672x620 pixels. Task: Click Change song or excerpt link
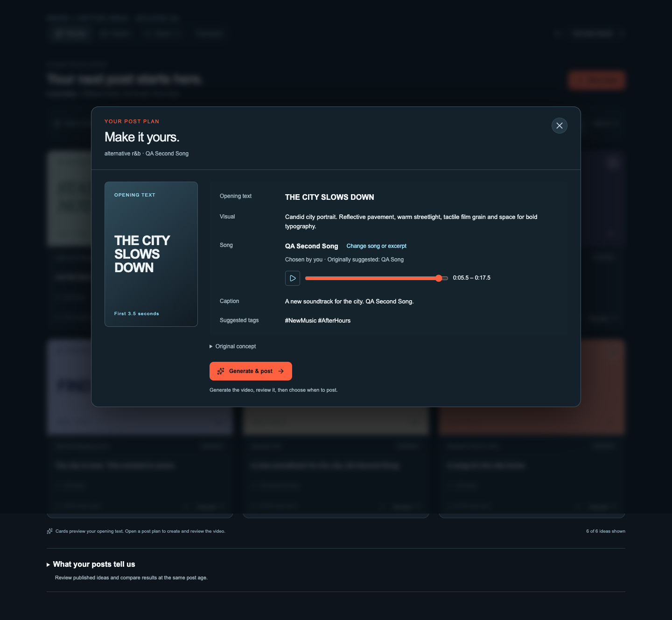point(376,246)
